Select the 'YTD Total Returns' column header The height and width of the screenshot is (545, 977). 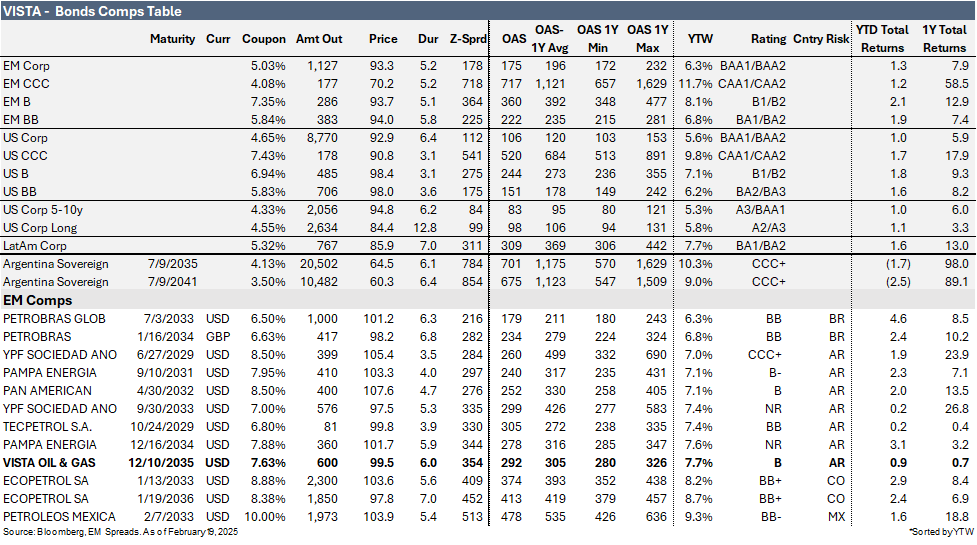click(x=882, y=39)
